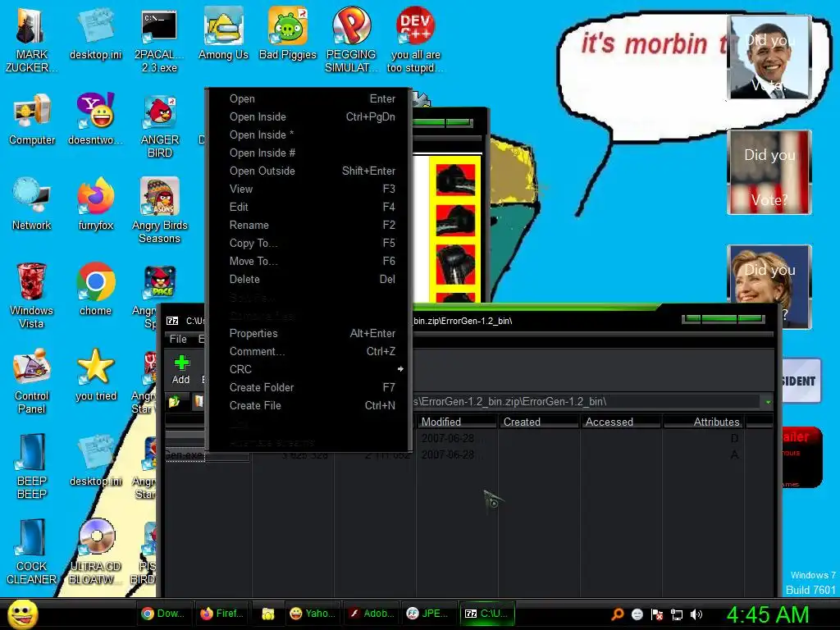Click the 2007-06-28 date in the 'A' attribute row
The width and height of the screenshot is (840, 630).
point(448,454)
